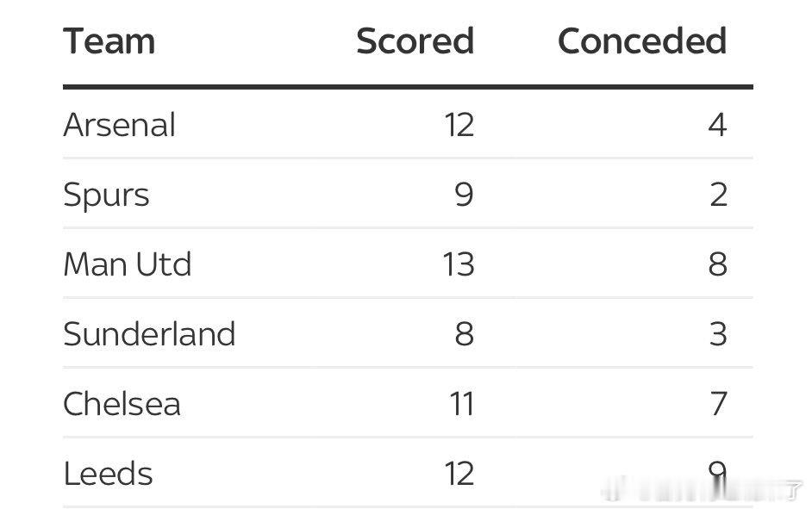The width and height of the screenshot is (812, 509).
Task: Click Chelsea's scored value 11
Action: [462, 404]
